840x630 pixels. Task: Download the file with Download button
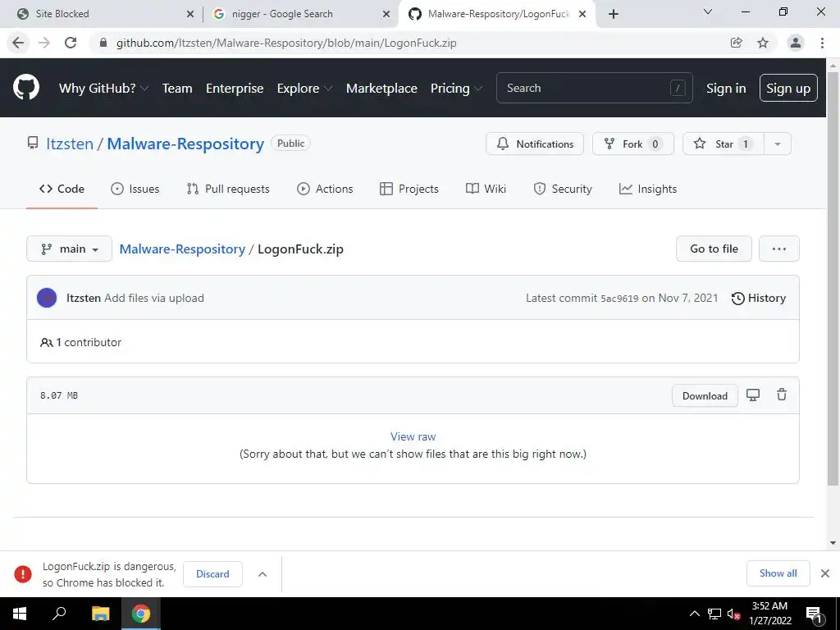[x=705, y=396]
